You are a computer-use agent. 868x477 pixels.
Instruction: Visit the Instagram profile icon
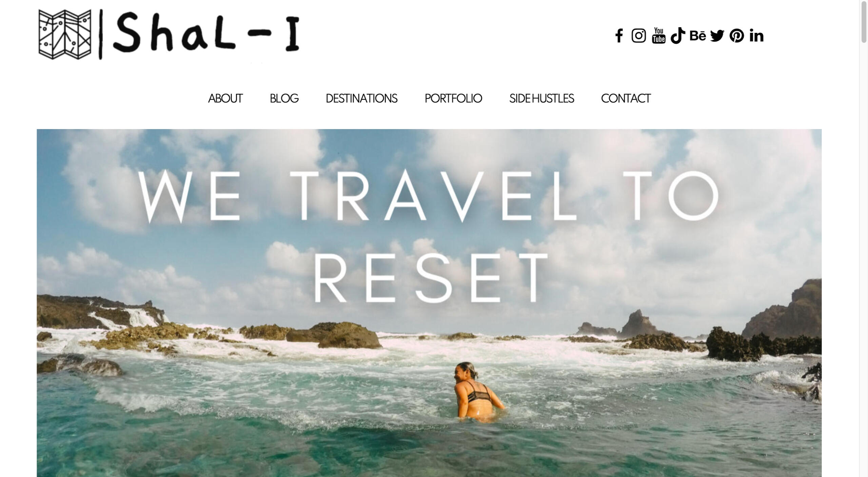tap(638, 36)
